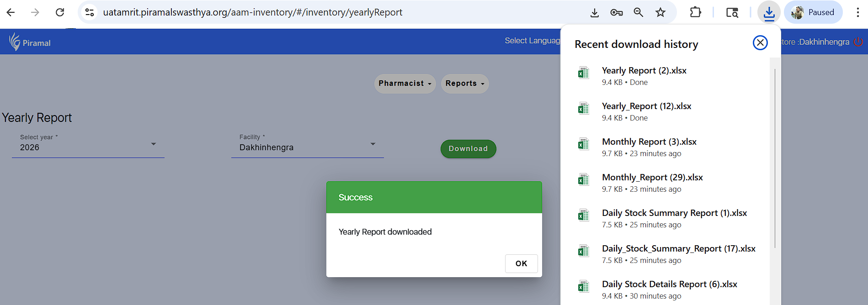Click the Chrome downloads toolbar icon
This screenshot has width=868, height=305.
point(769,12)
